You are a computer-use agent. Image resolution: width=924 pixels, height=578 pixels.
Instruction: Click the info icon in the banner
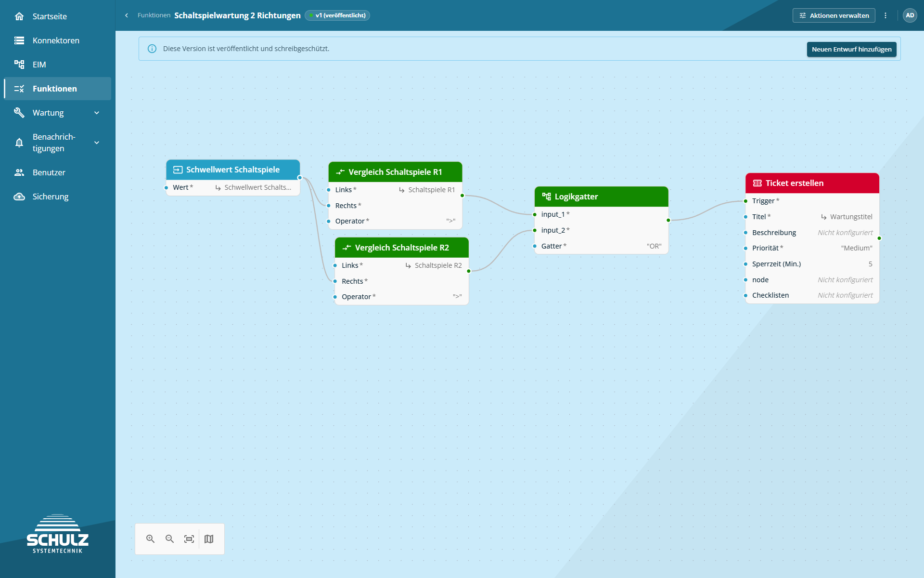[152, 49]
